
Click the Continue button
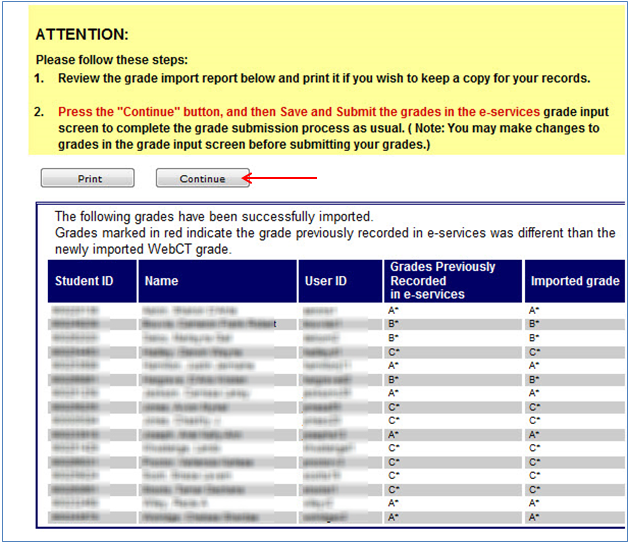(x=203, y=178)
